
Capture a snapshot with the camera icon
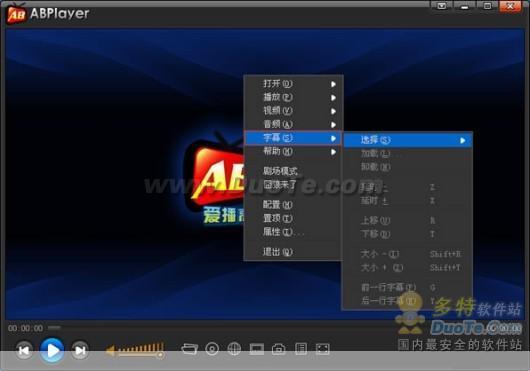(279, 349)
